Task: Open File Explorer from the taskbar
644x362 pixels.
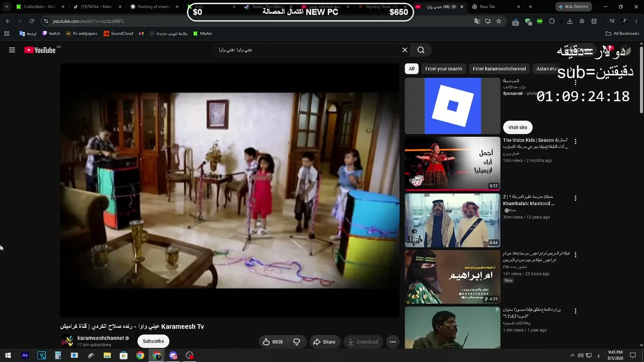Action: pyautogui.click(x=107, y=355)
